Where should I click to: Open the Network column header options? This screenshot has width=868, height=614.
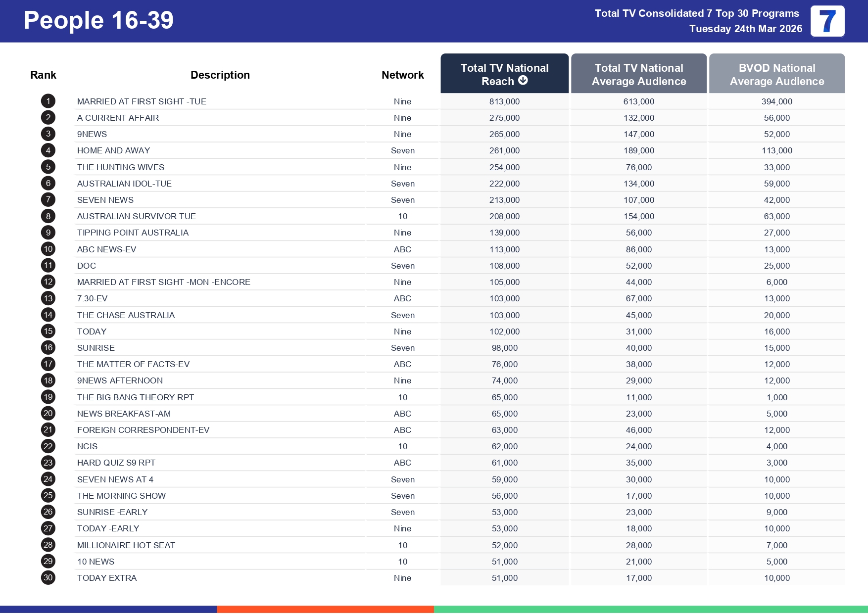tap(402, 74)
